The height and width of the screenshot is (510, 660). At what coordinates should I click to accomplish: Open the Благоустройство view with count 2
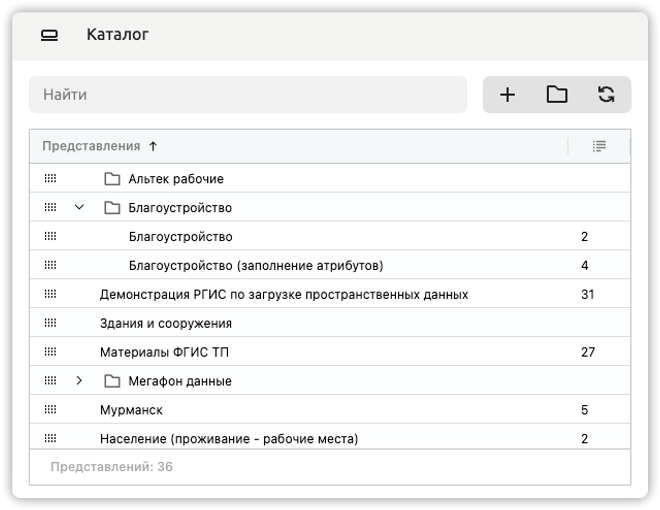[x=181, y=237]
